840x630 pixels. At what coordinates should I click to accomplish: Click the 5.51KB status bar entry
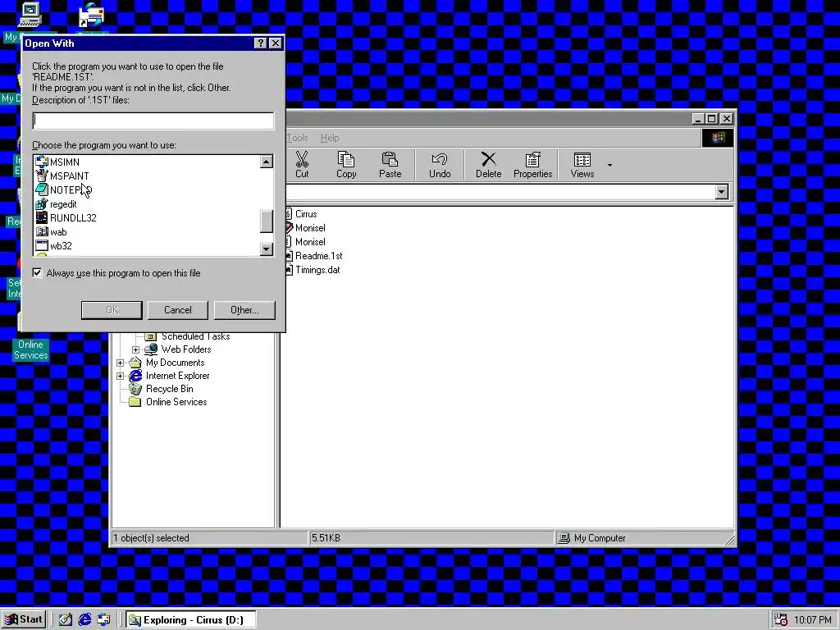coord(431,538)
